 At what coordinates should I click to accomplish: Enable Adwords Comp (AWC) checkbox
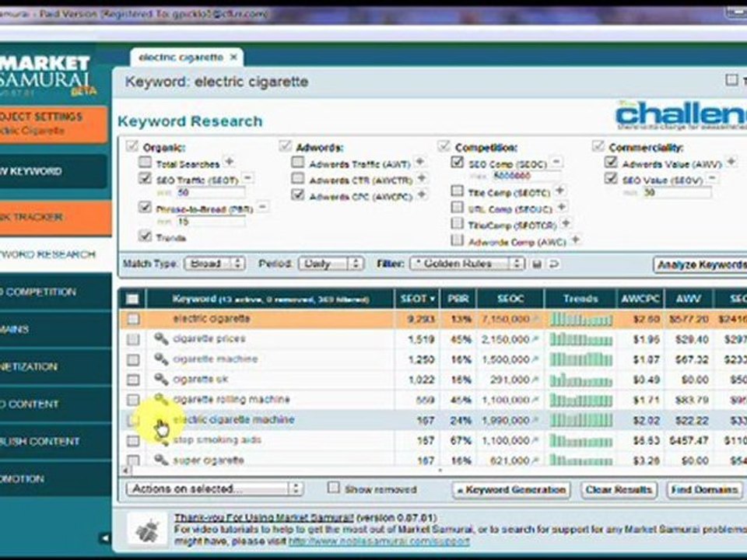pyautogui.click(x=457, y=240)
